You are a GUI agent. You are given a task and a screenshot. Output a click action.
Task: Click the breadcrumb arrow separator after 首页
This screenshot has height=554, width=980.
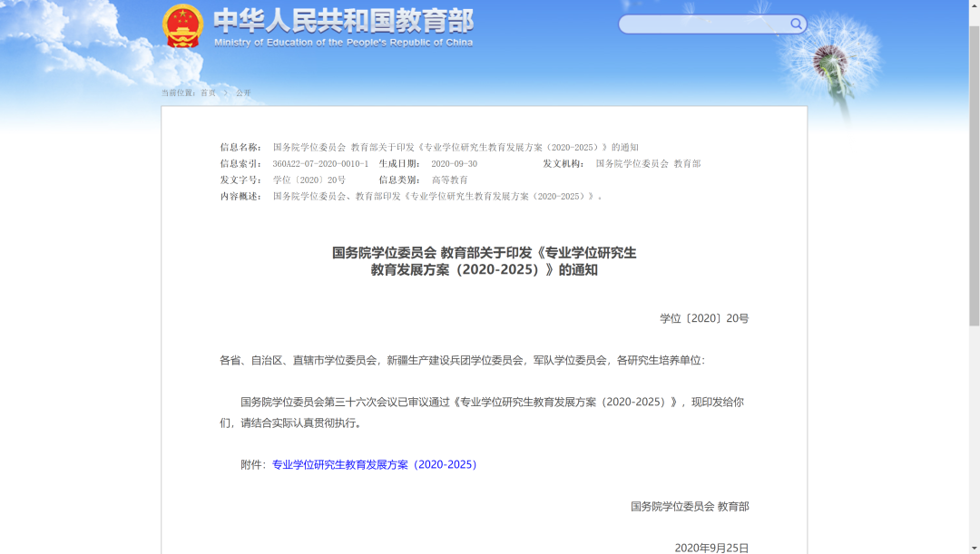click(226, 92)
